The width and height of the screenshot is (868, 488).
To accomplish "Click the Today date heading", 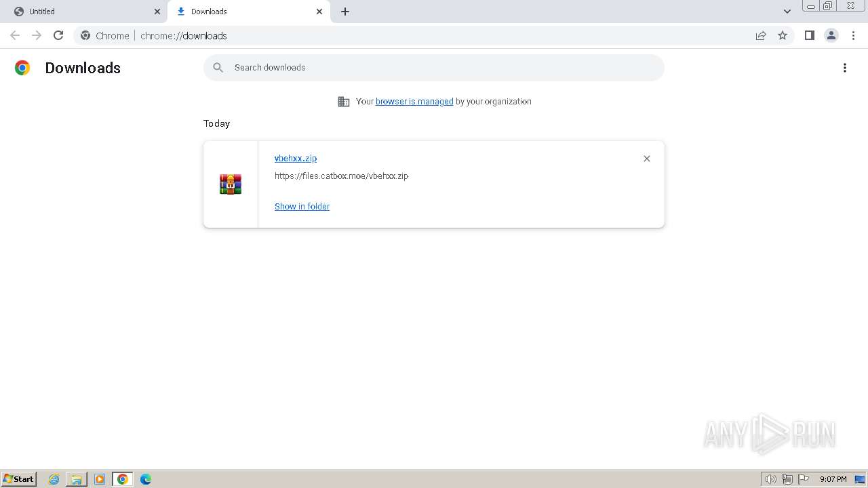I will [x=216, y=123].
